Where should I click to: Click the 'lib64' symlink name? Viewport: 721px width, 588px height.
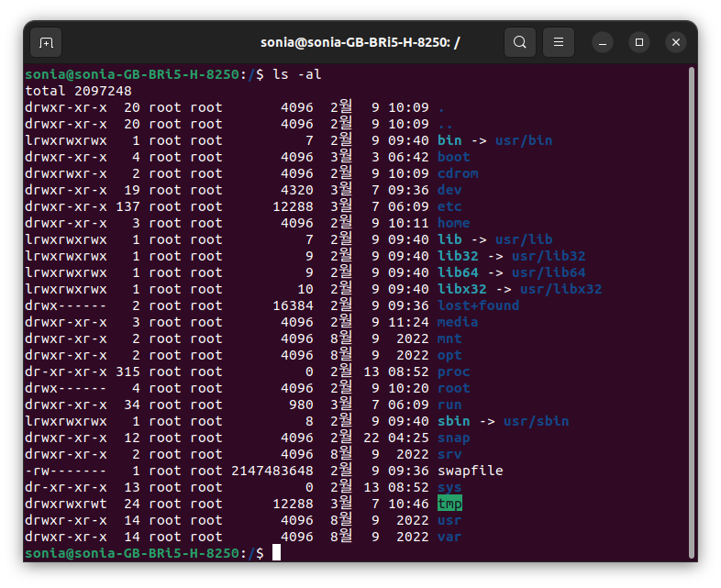click(x=458, y=272)
